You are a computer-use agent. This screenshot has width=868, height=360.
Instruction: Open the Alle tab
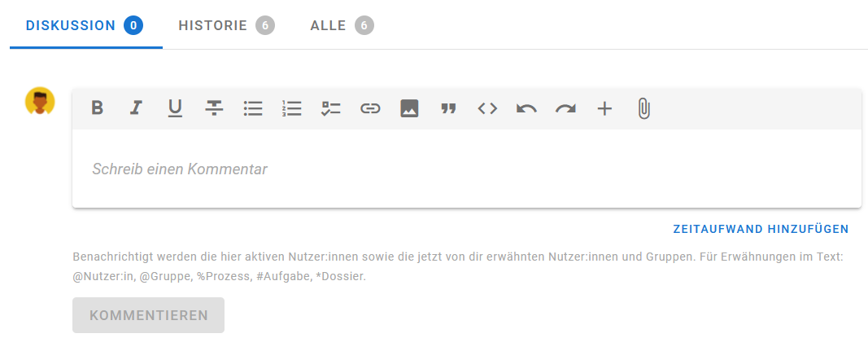coord(341,25)
